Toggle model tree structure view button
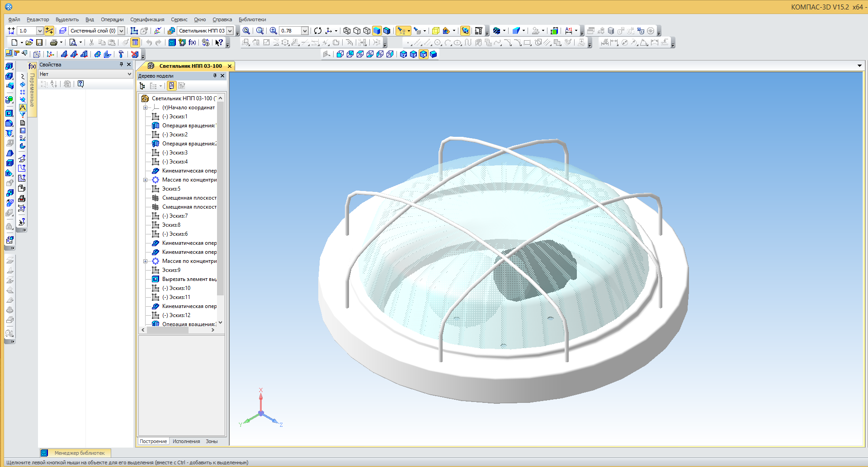 [x=171, y=86]
